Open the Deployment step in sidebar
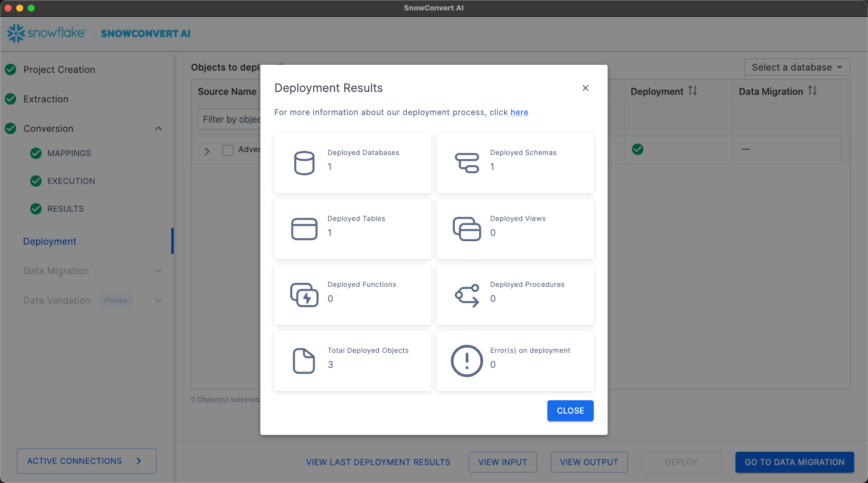The width and height of the screenshot is (868, 483). pos(50,241)
